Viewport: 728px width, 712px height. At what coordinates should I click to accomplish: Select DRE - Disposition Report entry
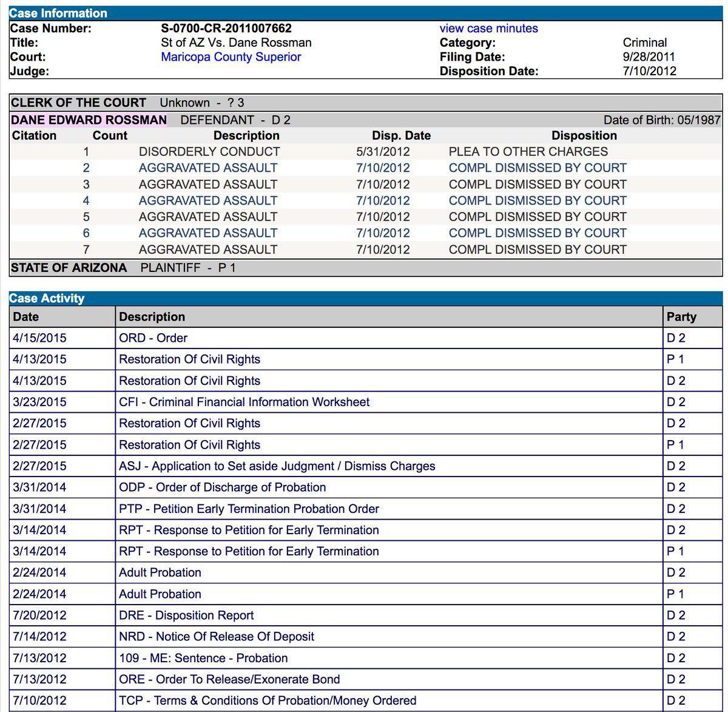coord(186,615)
